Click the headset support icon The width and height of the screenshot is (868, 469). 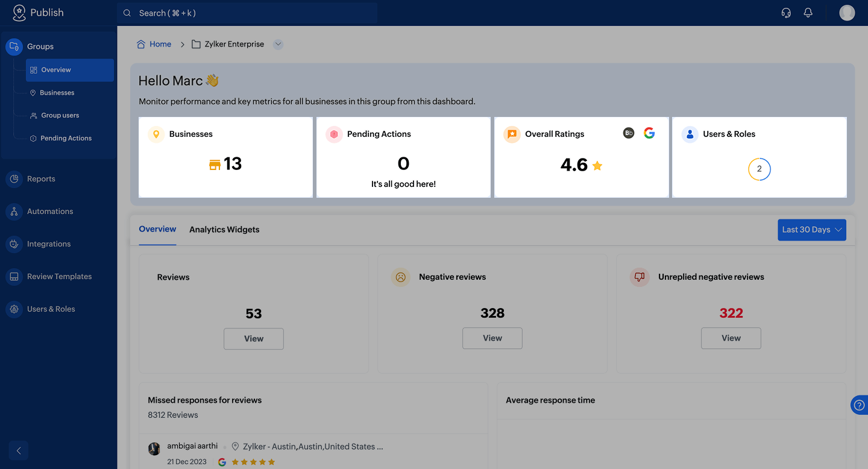tap(786, 13)
